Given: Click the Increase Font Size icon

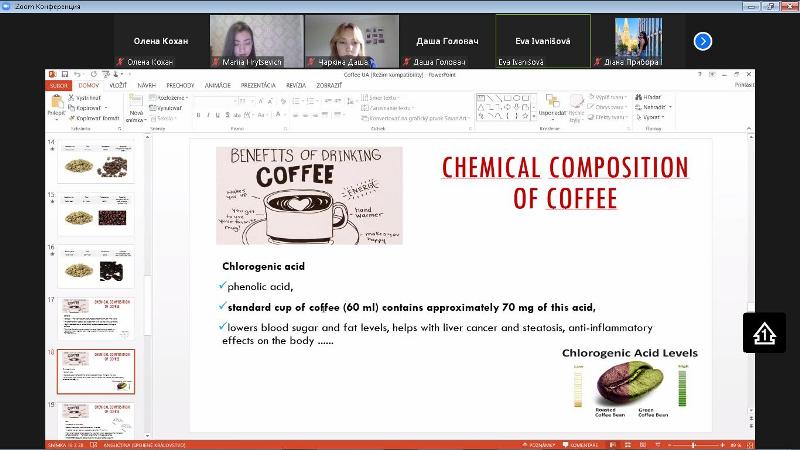Looking at the screenshot, I should (x=260, y=101).
